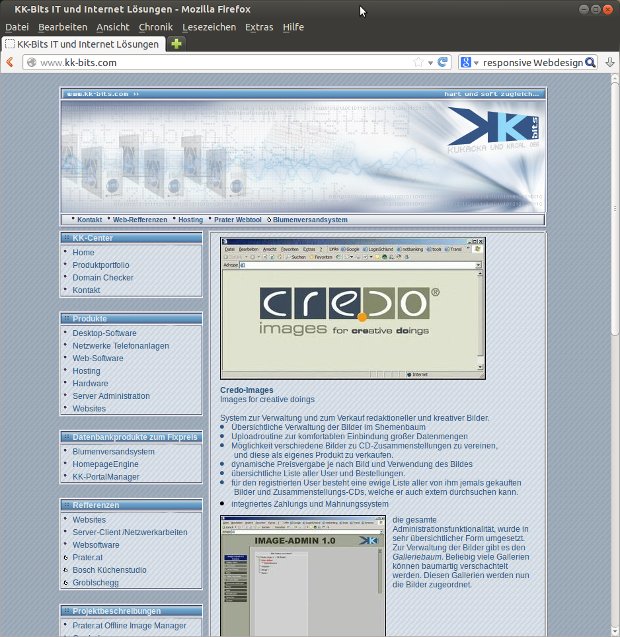The width and height of the screenshot is (620, 637).
Task: Open URL history dropdown arrow
Action: (x=430, y=63)
